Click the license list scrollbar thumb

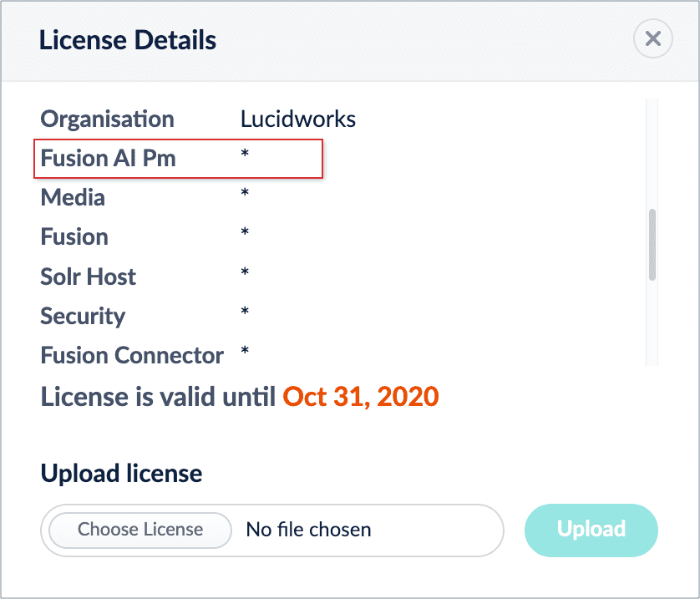pos(652,245)
